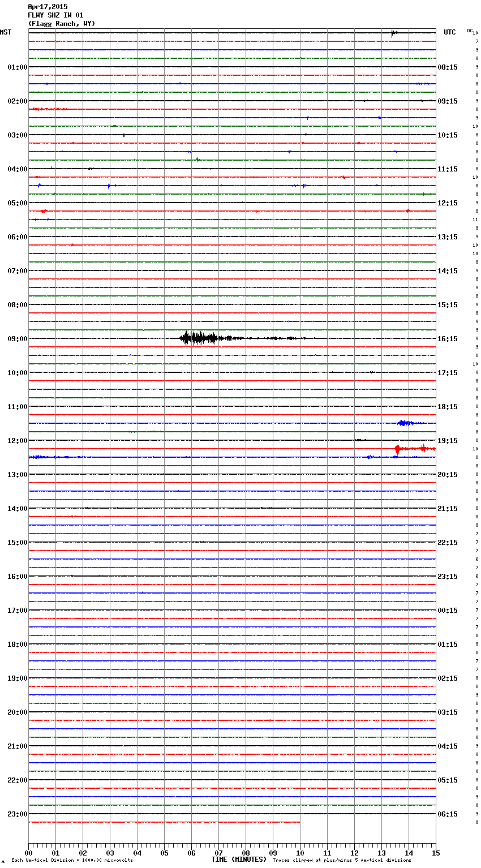Viewport: 481px width, 868px height.
Task: Select the "09:00" MST hour label
Action: point(18,339)
